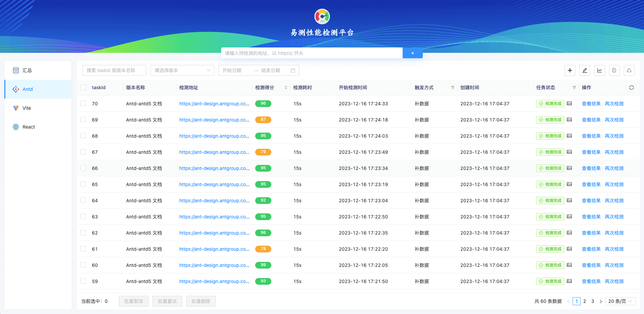Click the blue plus button next to URL input
The width and height of the screenshot is (644, 314).
413,53
